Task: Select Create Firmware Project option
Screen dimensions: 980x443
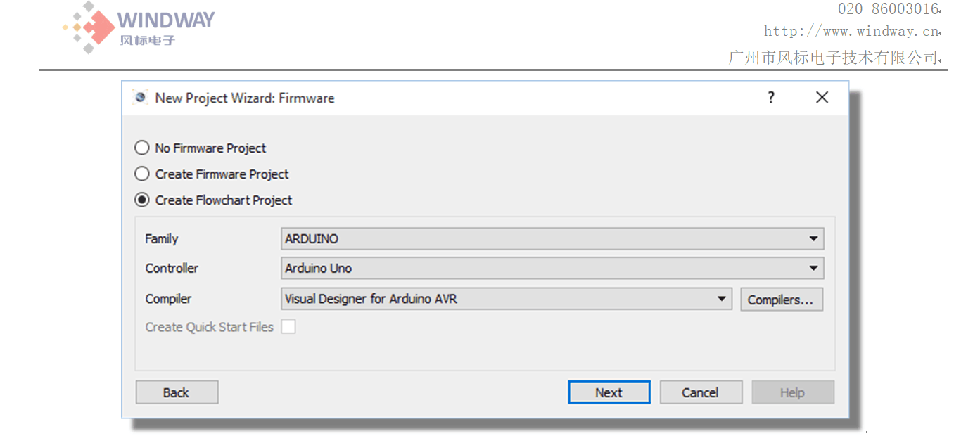Action: [142, 174]
